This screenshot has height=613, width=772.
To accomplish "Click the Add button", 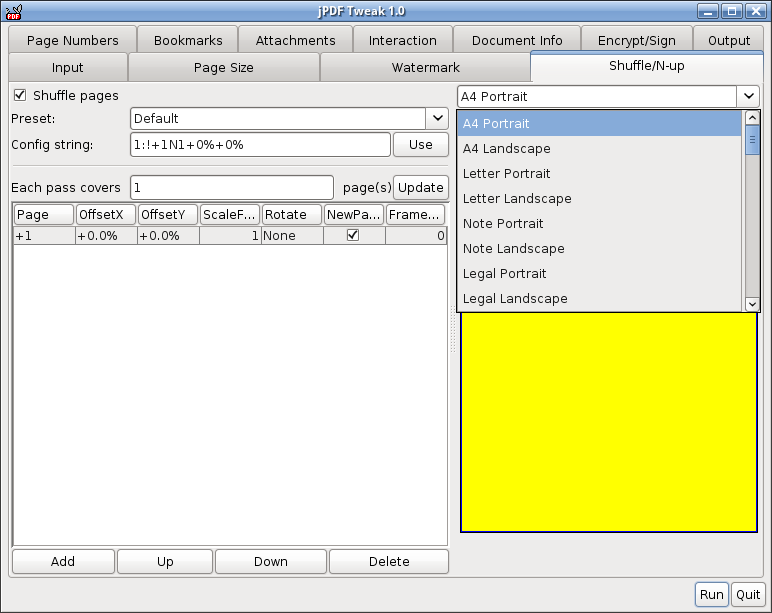I will coord(63,561).
